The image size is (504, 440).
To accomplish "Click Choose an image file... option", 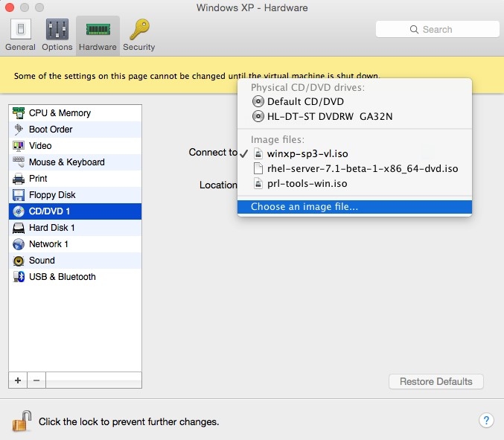I will (304, 207).
